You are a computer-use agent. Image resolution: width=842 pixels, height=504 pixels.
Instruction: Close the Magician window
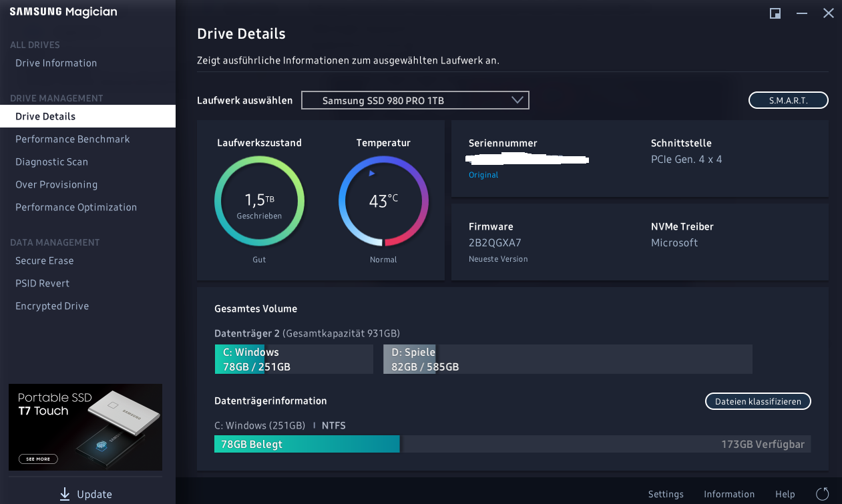[828, 13]
